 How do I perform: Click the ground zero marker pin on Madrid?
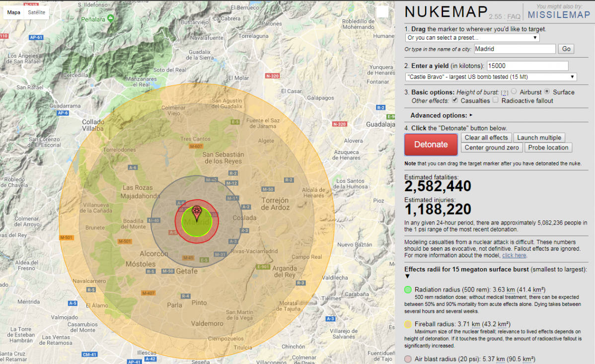197,212
